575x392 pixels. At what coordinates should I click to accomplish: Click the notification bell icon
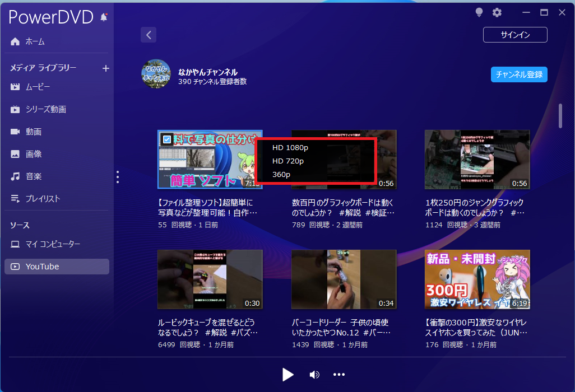[104, 17]
